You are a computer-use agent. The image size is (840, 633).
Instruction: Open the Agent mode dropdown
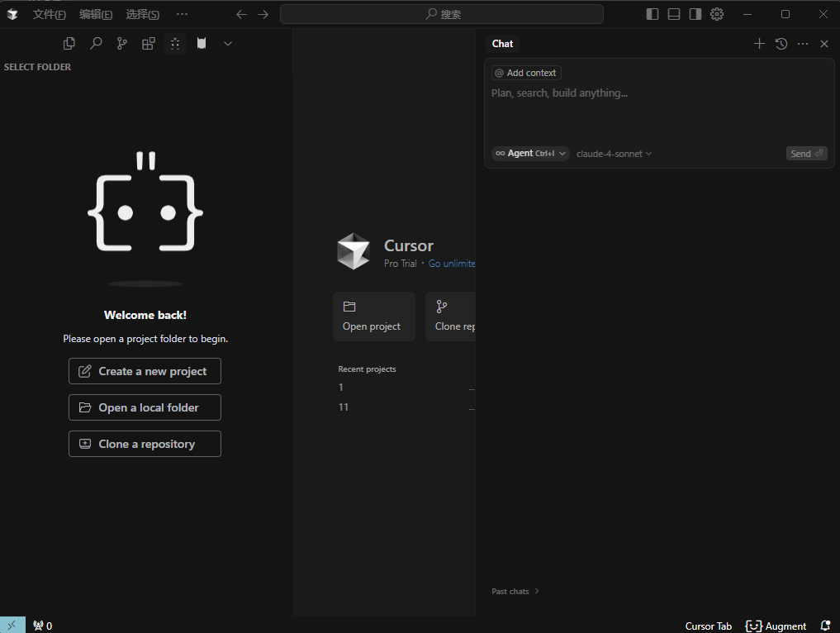click(x=530, y=154)
